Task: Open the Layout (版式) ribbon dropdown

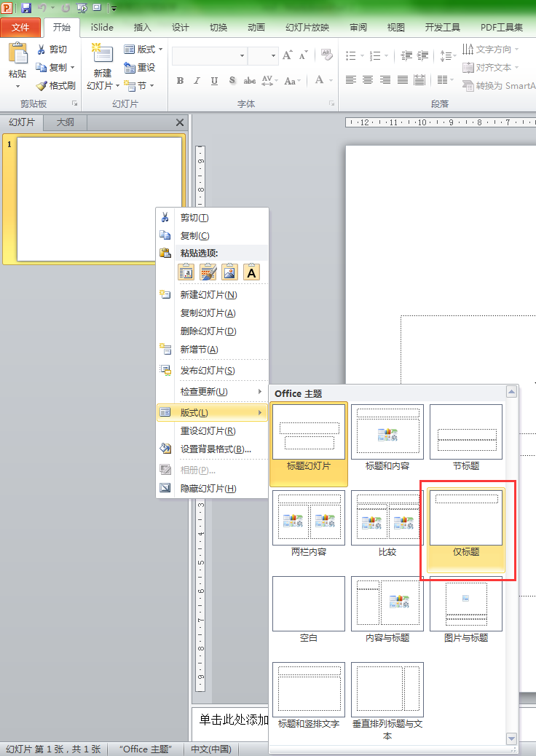Action: click(x=143, y=50)
